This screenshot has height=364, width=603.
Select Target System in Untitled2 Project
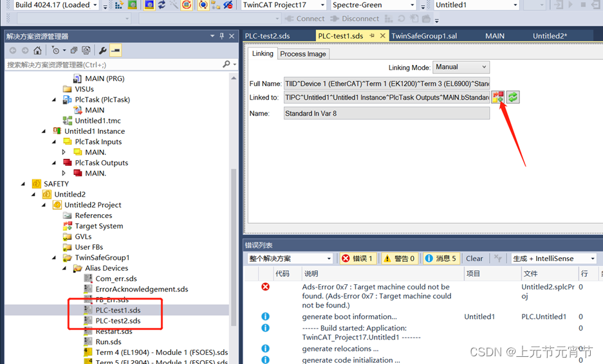tap(99, 226)
